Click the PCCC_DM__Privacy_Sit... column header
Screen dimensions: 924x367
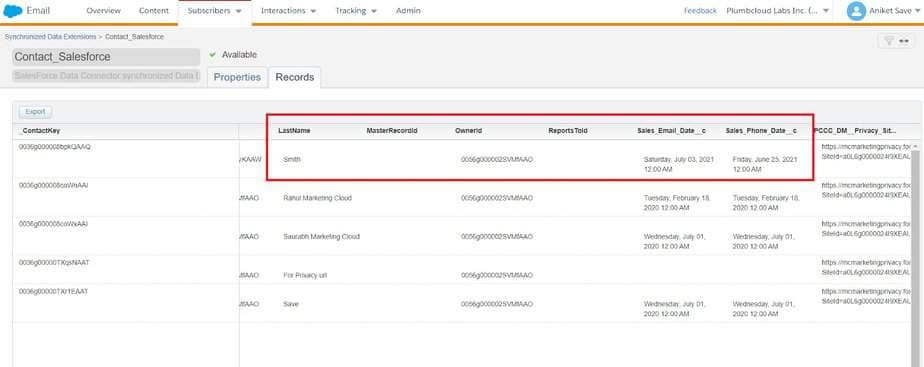point(855,131)
